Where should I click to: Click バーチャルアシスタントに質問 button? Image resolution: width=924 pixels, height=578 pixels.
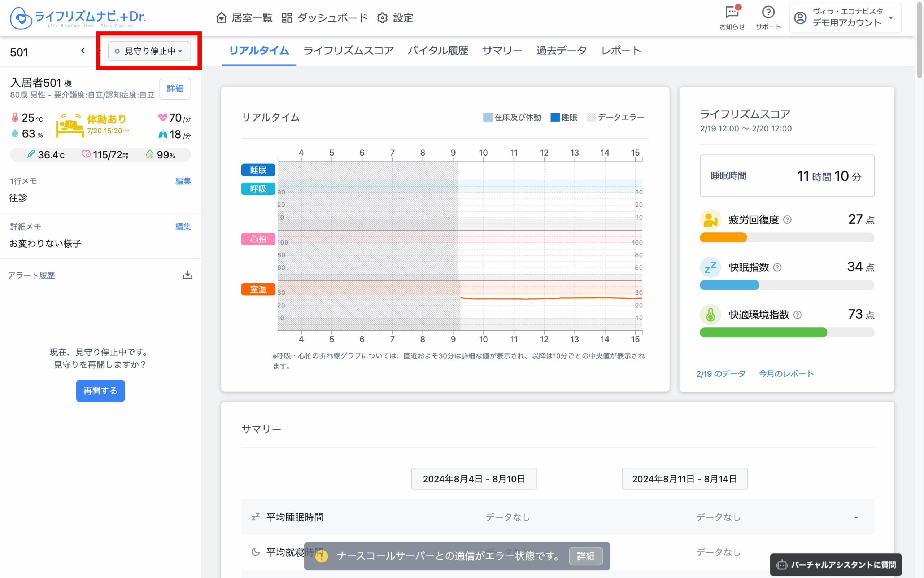(x=836, y=565)
